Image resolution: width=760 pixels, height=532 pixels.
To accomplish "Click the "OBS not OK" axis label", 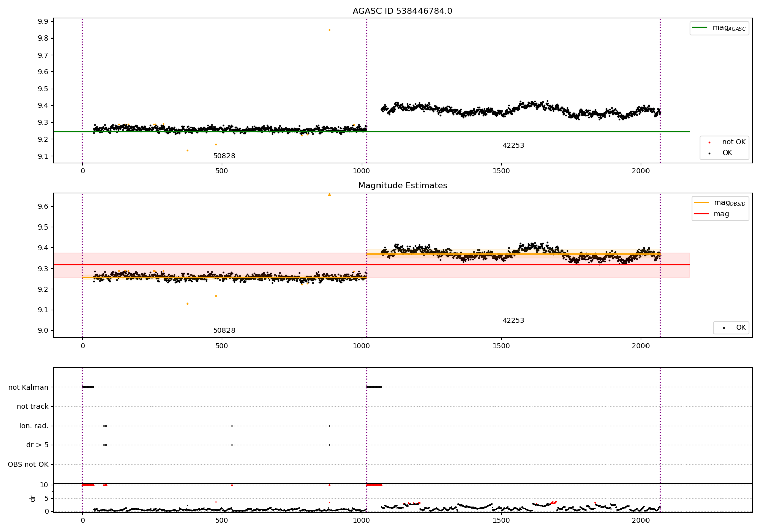I will click(x=28, y=464).
